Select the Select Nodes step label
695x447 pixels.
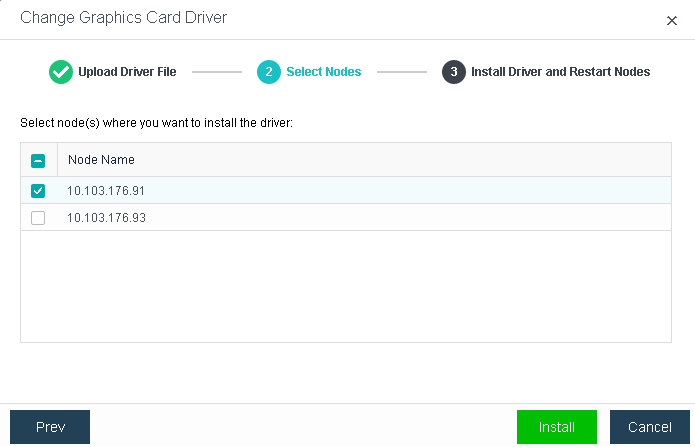(324, 72)
